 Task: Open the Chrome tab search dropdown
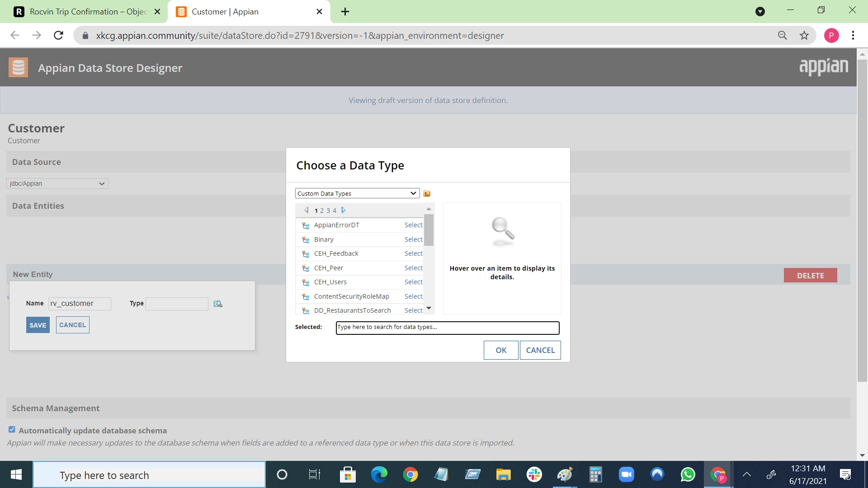(x=760, y=11)
